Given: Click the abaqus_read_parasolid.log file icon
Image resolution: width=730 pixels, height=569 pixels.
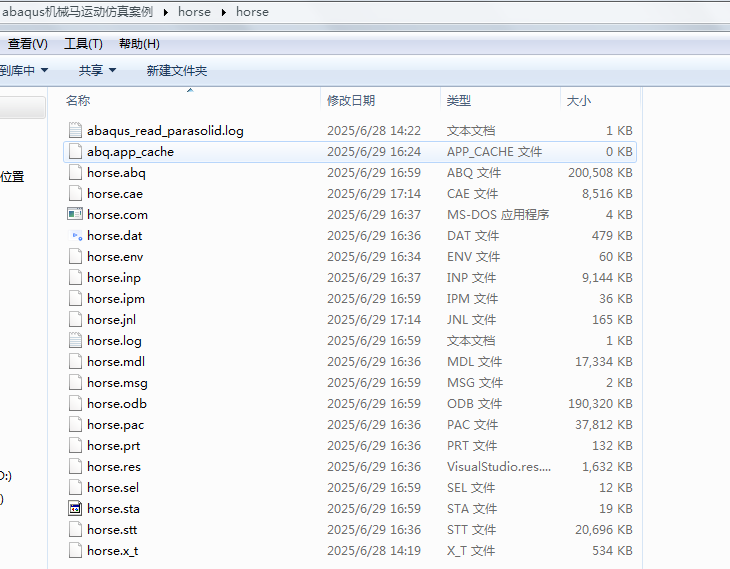Looking at the screenshot, I should [75, 130].
